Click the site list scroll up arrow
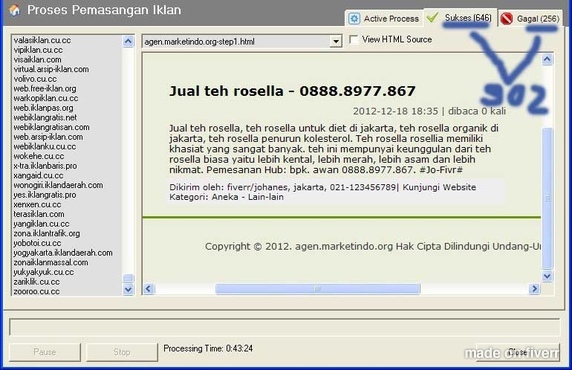 pyautogui.click(x=128, y=41)
